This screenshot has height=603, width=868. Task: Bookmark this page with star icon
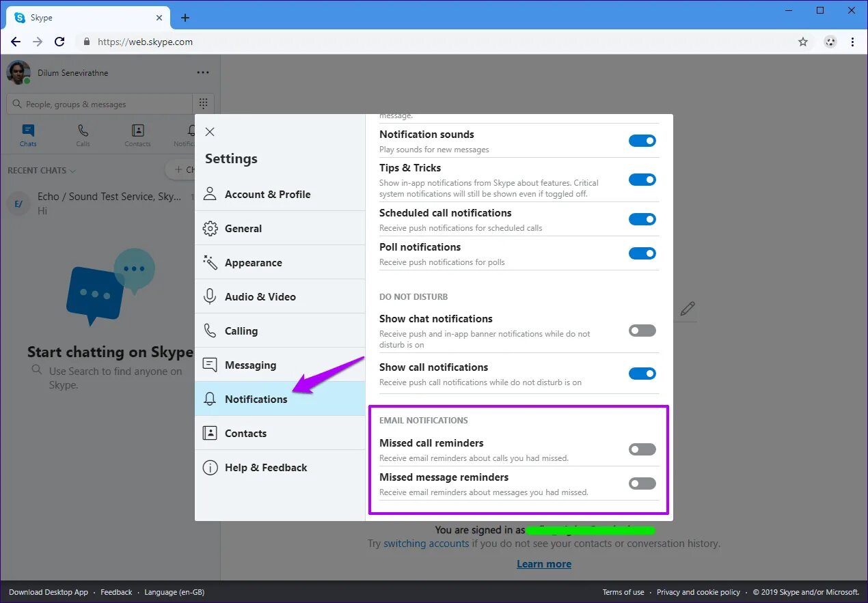(803, 42)
